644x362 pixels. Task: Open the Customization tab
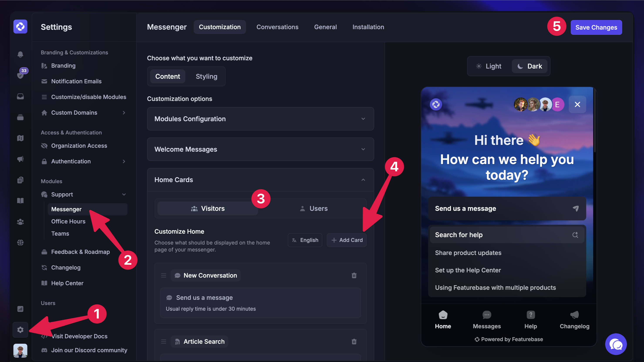(x=219, y=27)
